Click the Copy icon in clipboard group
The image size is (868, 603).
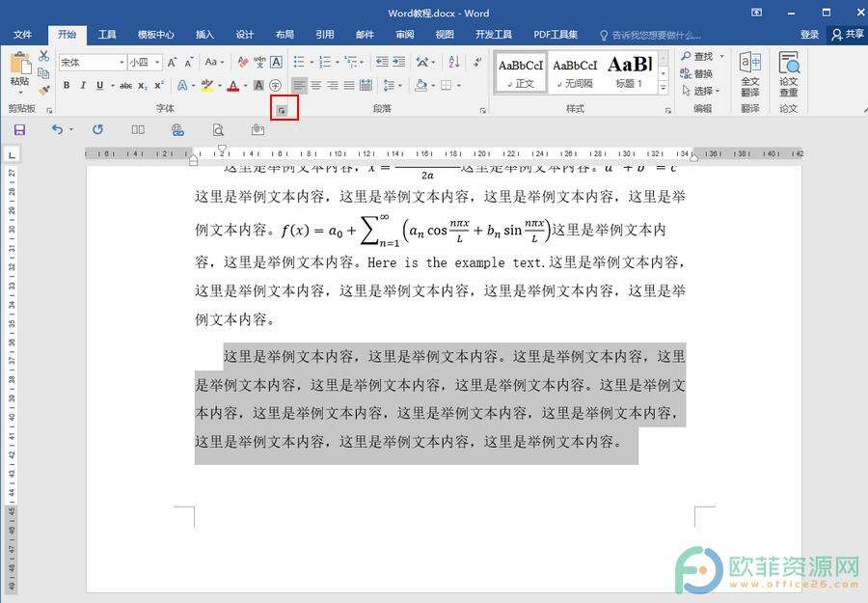pyautogui.click(x=43, y=72)
